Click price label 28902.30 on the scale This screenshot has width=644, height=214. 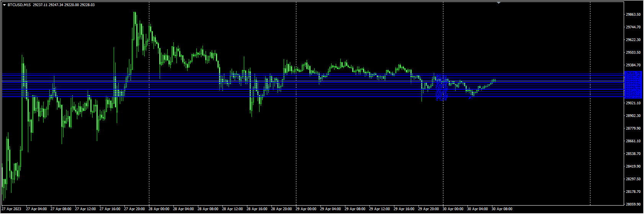(x=633, y=116)
